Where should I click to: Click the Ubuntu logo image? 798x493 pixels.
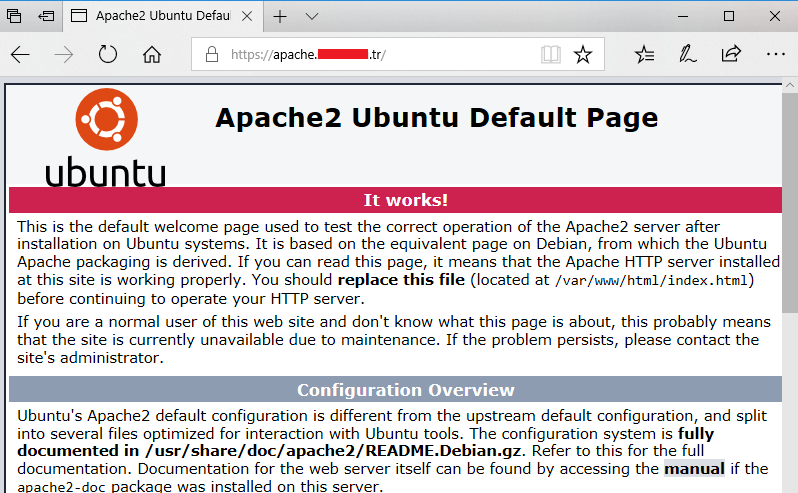click(106, 137)
